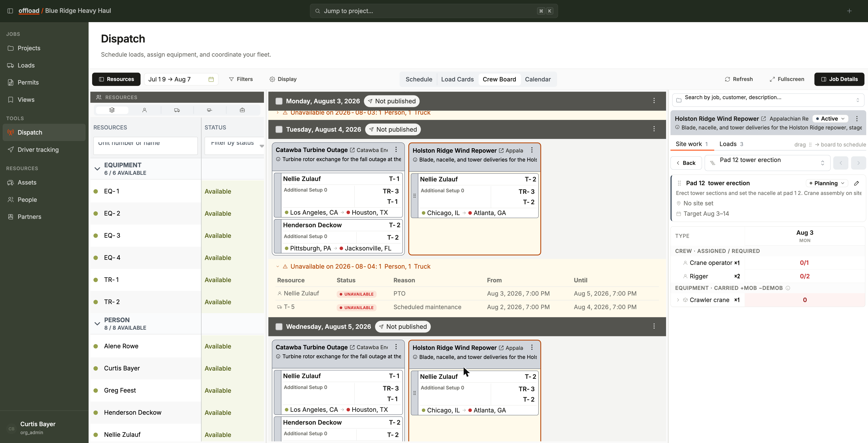Check the Tuesday, August 4, 2026 checkbox
Viewport: 868px width, 443px height.
pyautogui.click(x=279, y=129)
